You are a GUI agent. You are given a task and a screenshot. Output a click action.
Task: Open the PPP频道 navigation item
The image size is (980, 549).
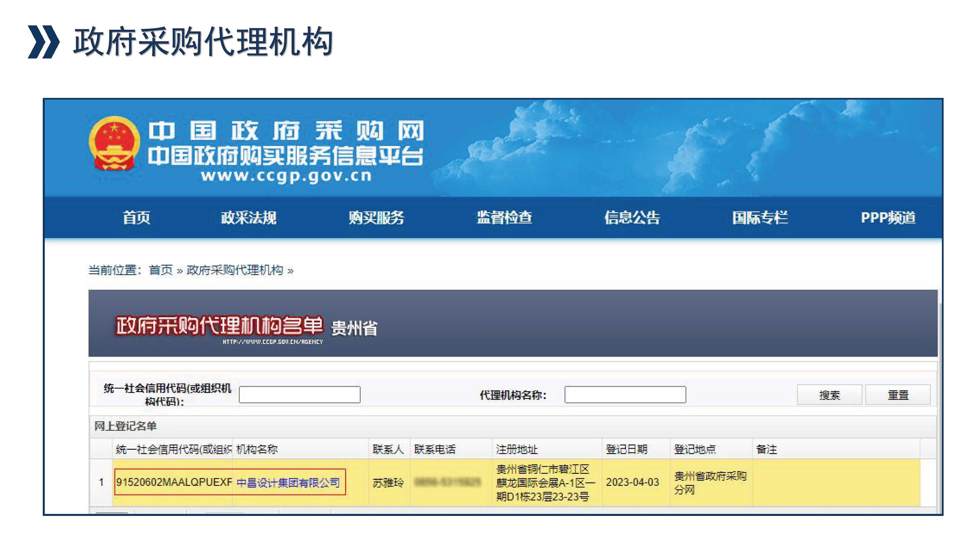(x=888, y=218)
